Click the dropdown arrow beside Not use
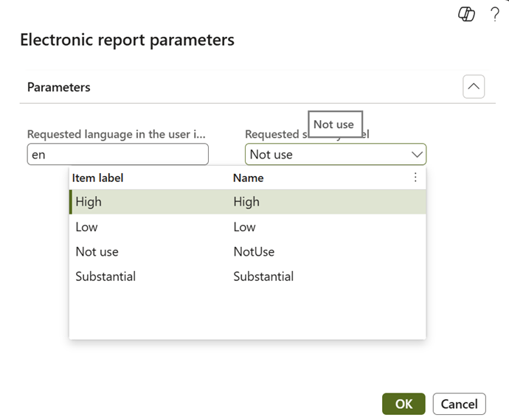Viewport: 509px width, 420px height. (417, 155)
